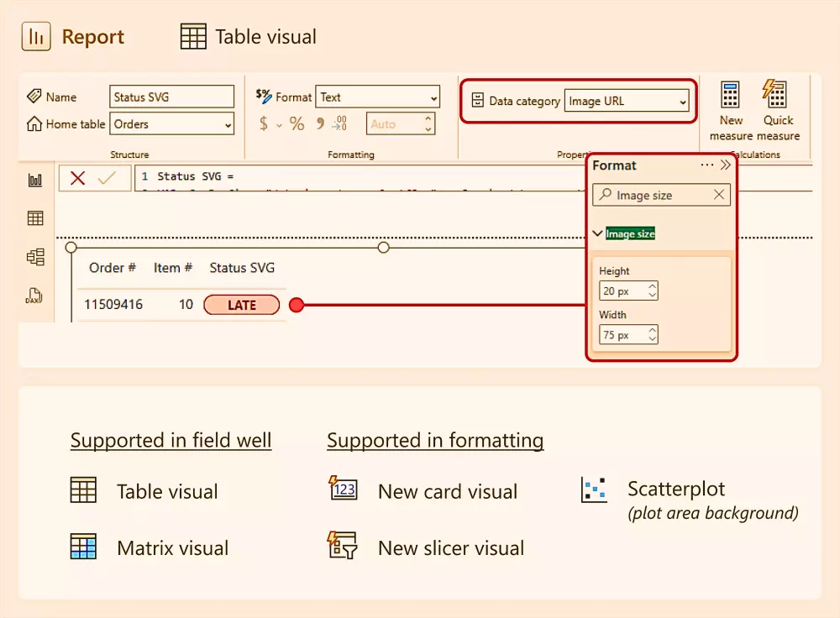The width and height of the screenshot is (840, 618).
Task: Open the Data table view from the sidebar
Action: 35,217
